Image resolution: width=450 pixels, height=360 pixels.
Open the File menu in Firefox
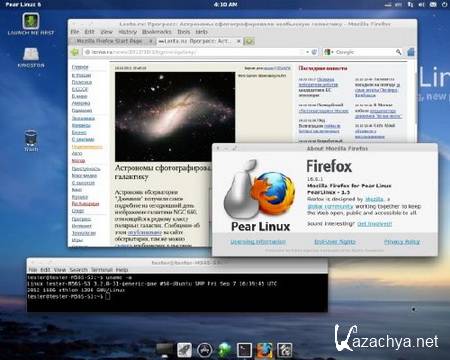(75, 32)
